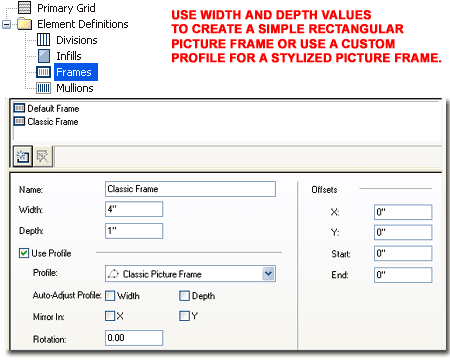450x360 pixels.
Task: Click the Start offset input field
Action: 403,253
